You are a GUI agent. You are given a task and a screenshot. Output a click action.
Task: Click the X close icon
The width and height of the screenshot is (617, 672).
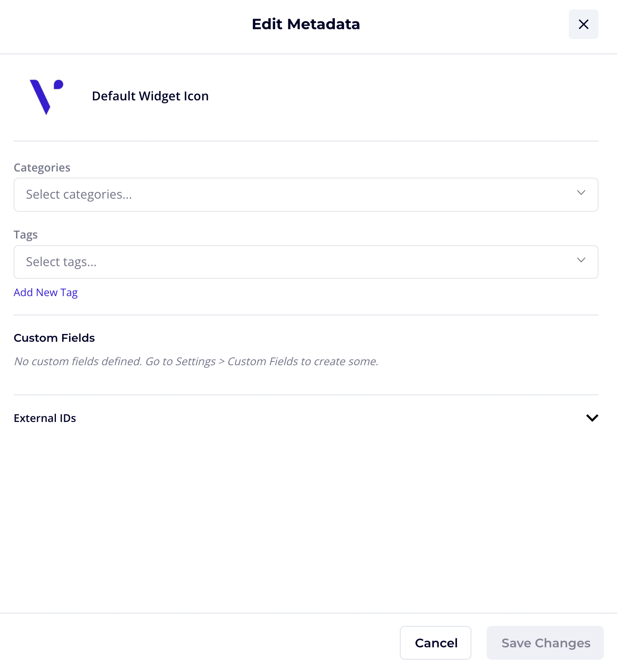(583, 24)
